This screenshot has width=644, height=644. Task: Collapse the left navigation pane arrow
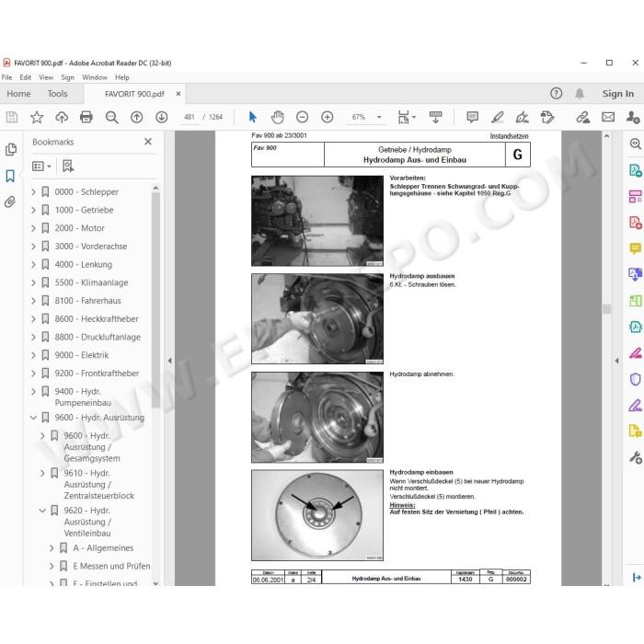[x=169, y=361]
